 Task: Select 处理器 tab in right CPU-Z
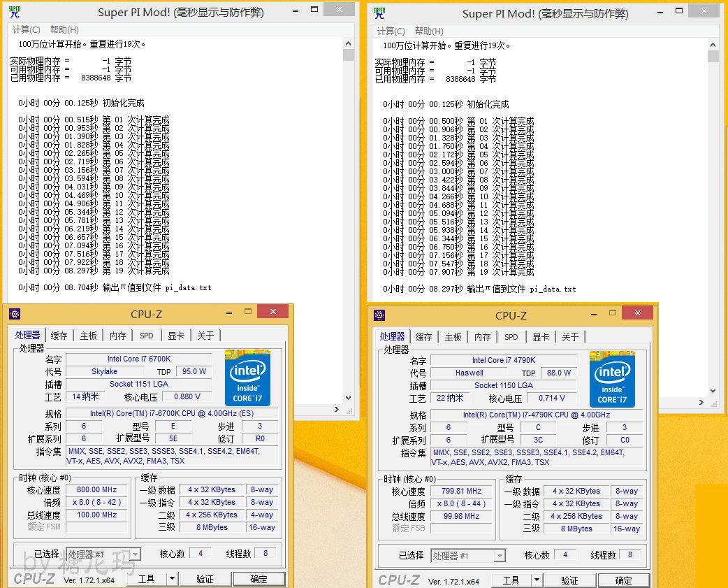[x=393, y=336]
